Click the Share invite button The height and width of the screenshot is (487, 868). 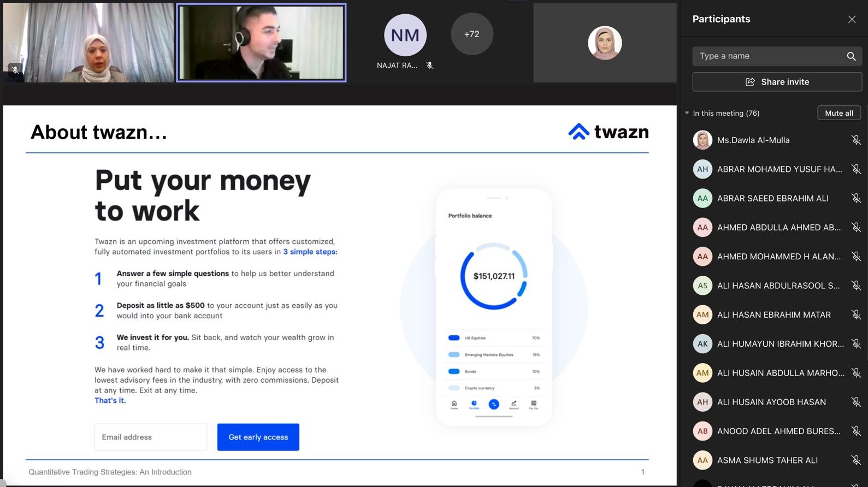coord(776,82)
